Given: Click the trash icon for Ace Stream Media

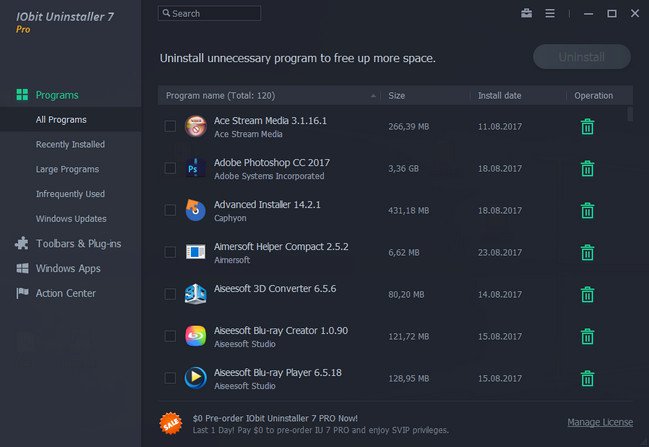Looking at the screenshot, I should coord(587,127).
